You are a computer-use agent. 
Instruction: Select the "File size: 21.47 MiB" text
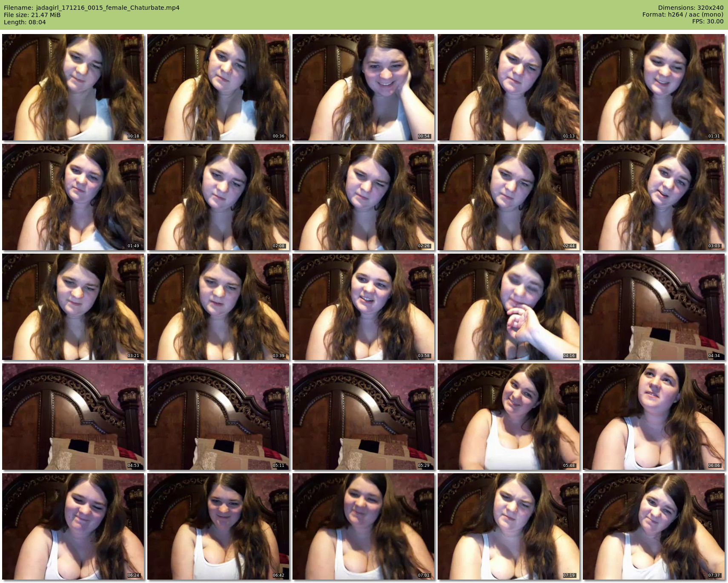coord(32,15)
